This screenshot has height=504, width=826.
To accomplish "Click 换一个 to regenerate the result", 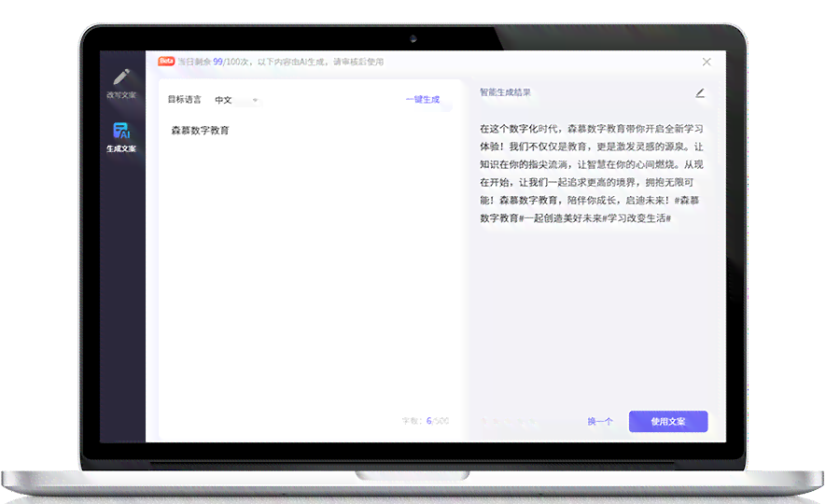I will tap(600, 421).
